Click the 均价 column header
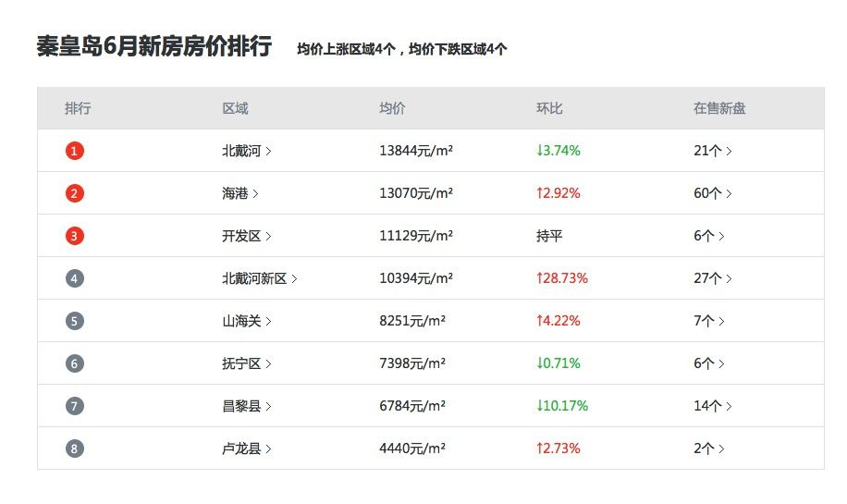Image resolution: width=847 pixels, height=504 pixels. click(392, 108)
